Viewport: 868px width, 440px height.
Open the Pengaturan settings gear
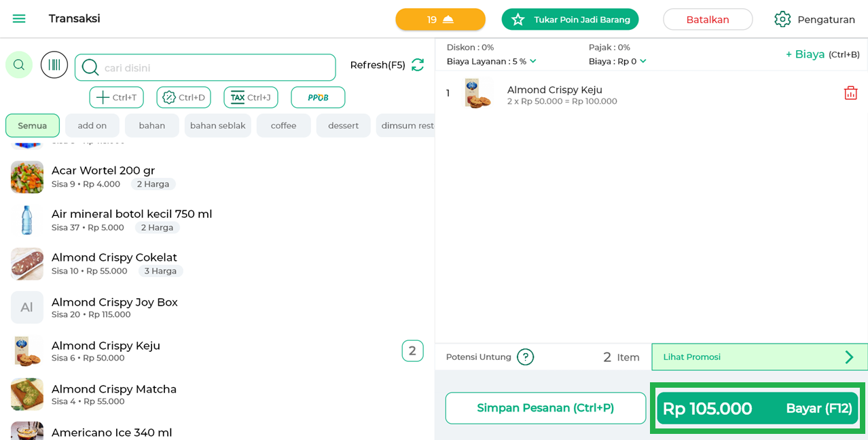click(x=782, y=20)
